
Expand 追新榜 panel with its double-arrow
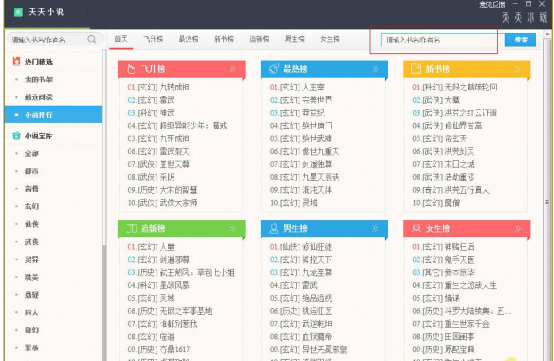[x=232, y=229]
